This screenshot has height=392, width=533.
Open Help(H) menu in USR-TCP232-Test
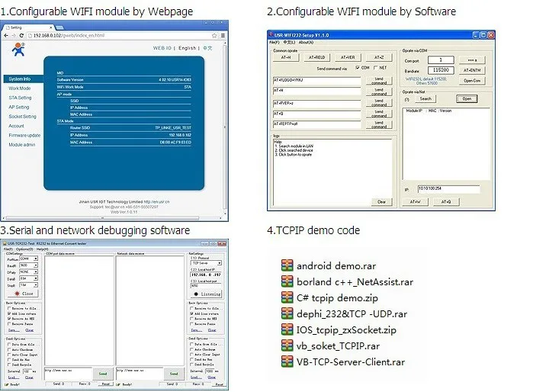[x=42, y=249]
